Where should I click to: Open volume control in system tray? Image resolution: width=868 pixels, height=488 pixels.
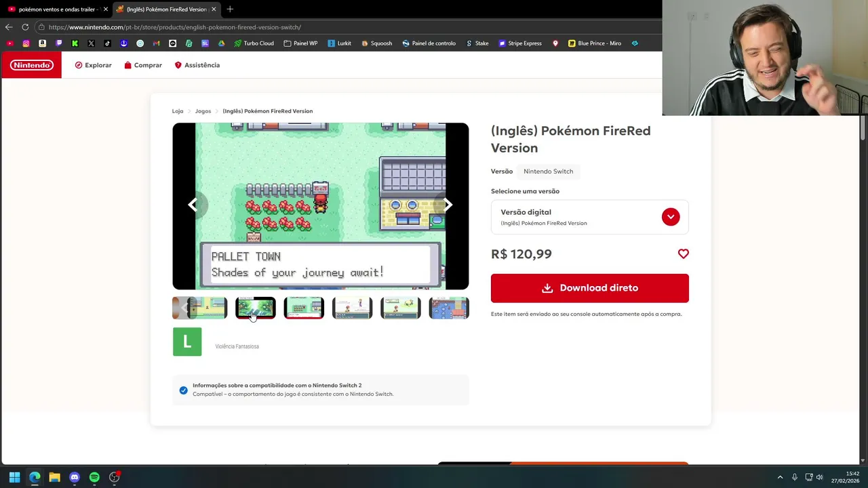pos(819,477)
